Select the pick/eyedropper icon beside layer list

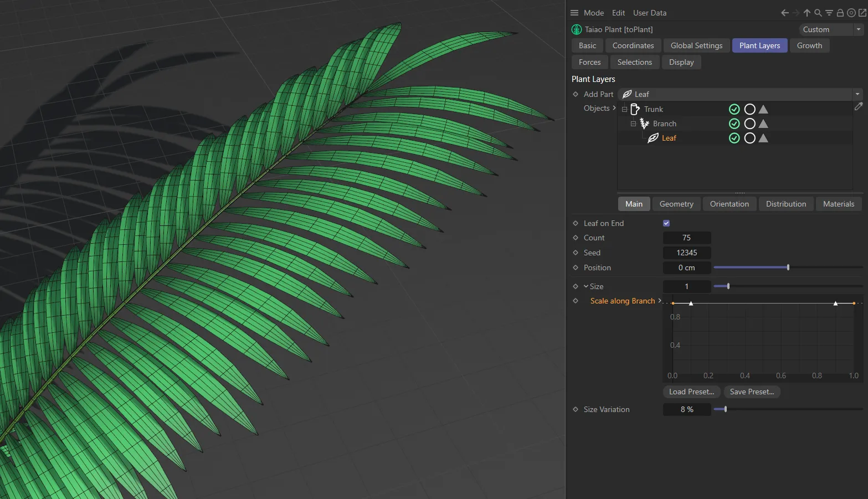(859, 106)
